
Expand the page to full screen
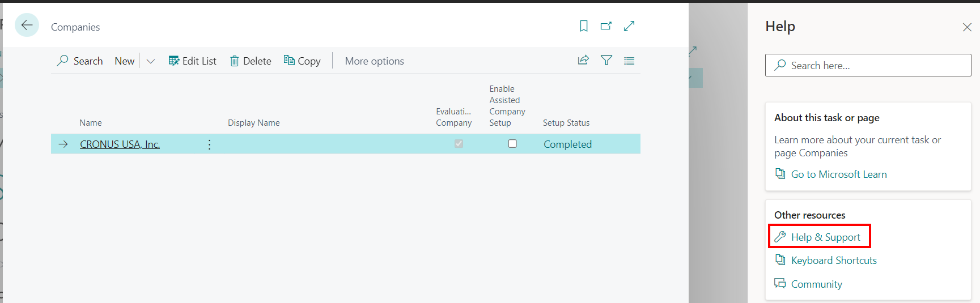(629, 26)
